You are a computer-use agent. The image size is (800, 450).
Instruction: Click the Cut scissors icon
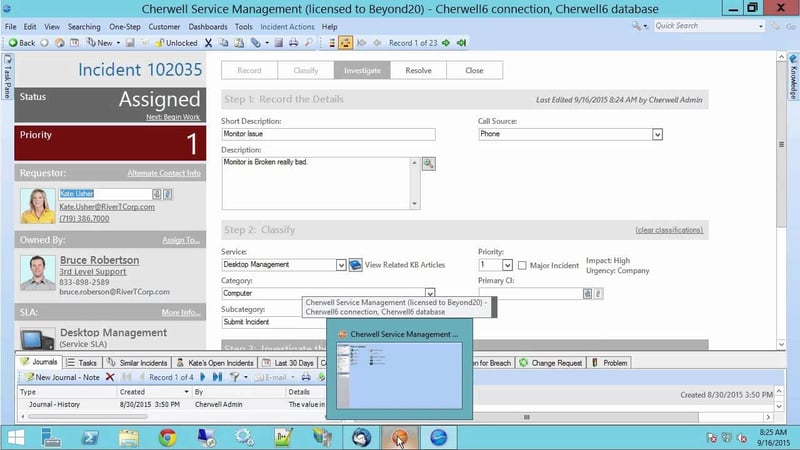point(208,43)
